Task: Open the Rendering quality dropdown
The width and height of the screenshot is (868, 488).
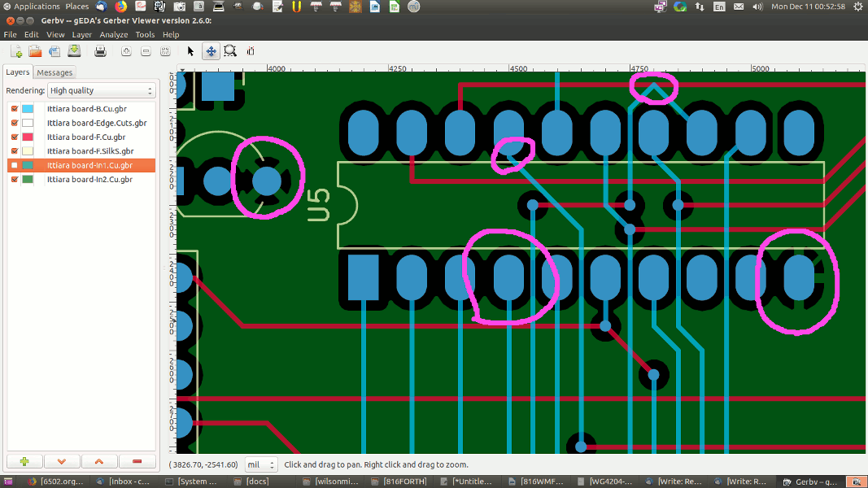Action: (101, 90)
